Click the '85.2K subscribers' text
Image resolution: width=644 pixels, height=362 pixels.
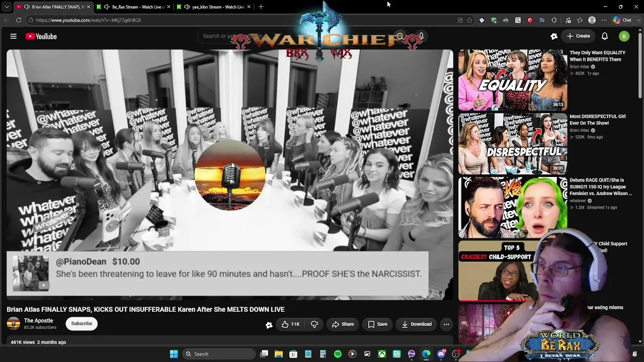40,328
